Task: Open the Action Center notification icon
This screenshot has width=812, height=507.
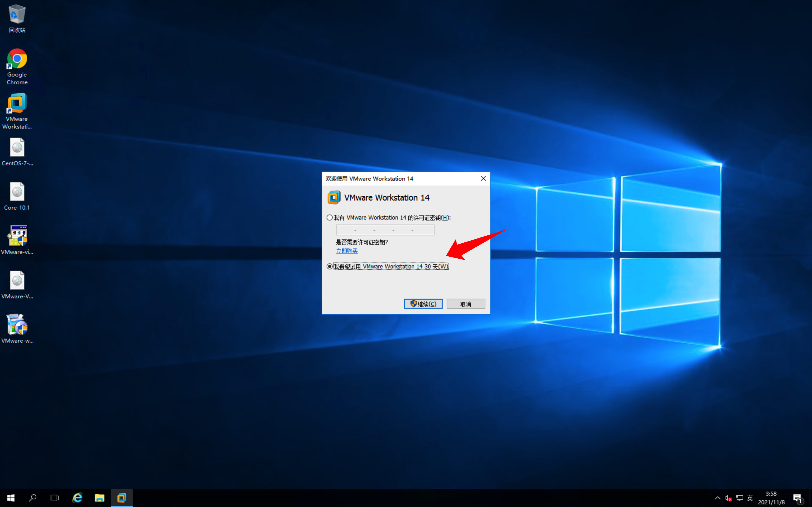Action: tap(797, 498)
